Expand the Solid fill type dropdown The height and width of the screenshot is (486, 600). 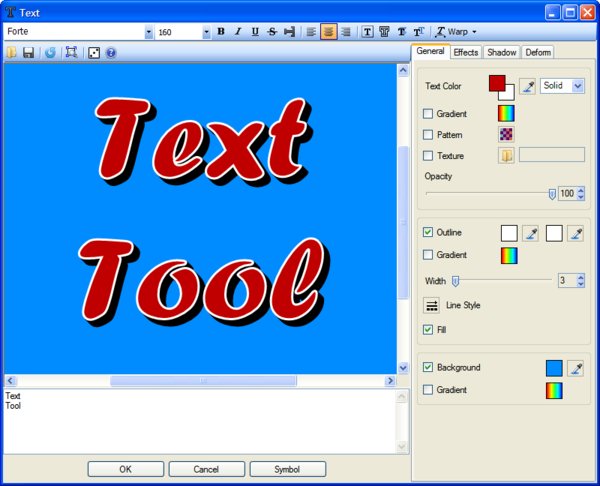[578, 87]
